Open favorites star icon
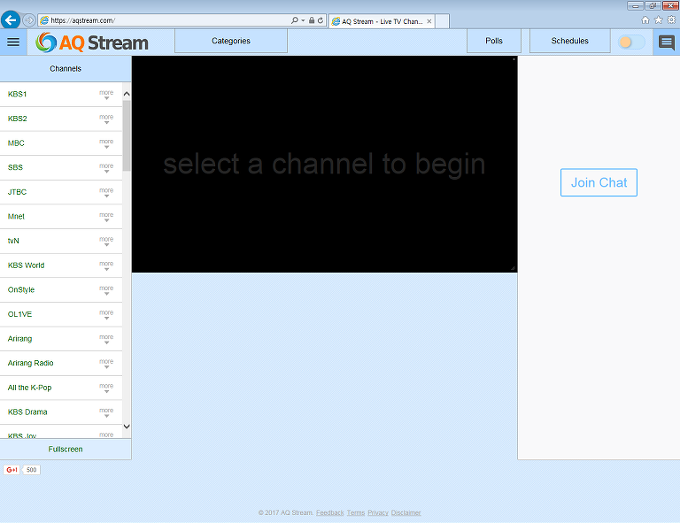 point(658,20)
